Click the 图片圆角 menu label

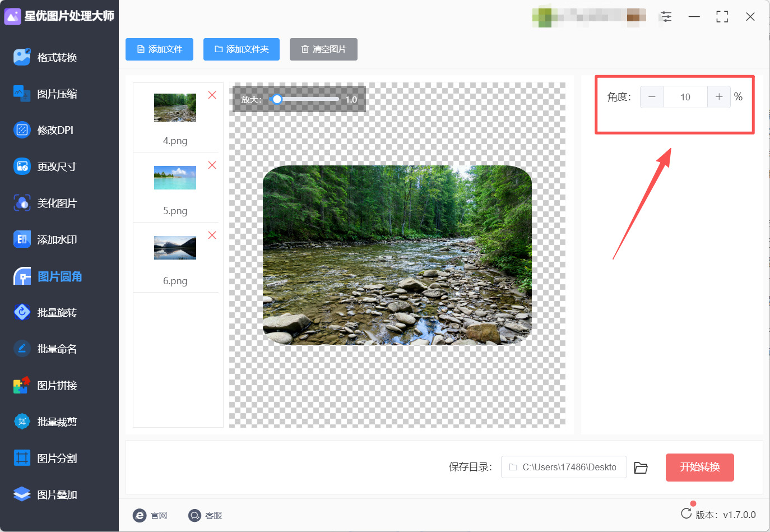(60, 276)
